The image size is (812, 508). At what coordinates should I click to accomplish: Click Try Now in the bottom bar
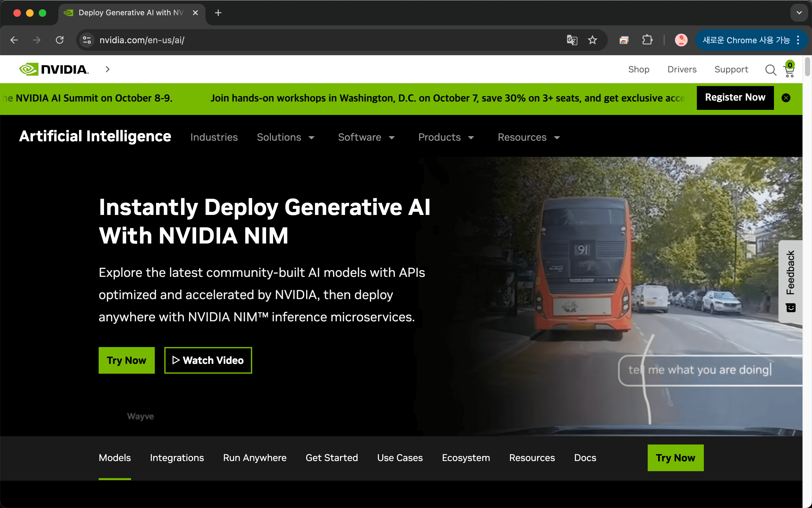coord(675,458)
